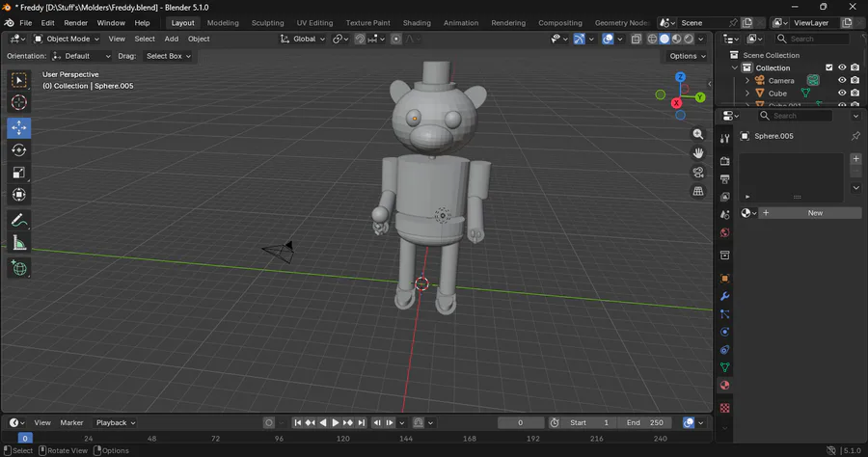Hide the Collection via its eye icon
The width and height of the screenshot is (868, 457).
coord(842,67)
